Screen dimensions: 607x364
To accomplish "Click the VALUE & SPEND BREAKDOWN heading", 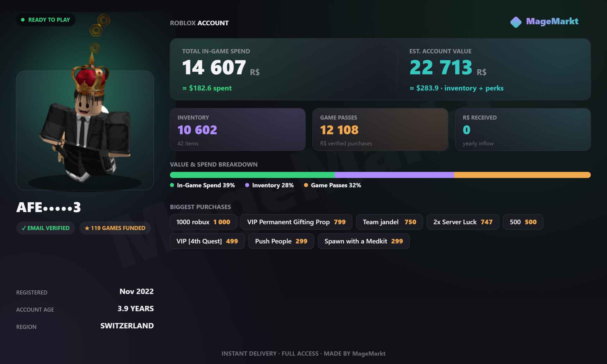I will (x=214, y=165).
